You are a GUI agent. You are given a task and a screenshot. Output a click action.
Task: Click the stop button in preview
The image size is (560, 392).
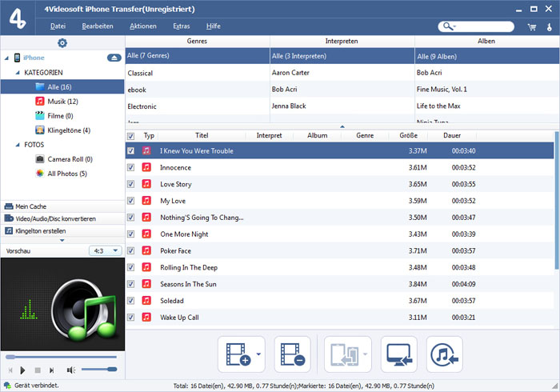[x=38, y=370]
